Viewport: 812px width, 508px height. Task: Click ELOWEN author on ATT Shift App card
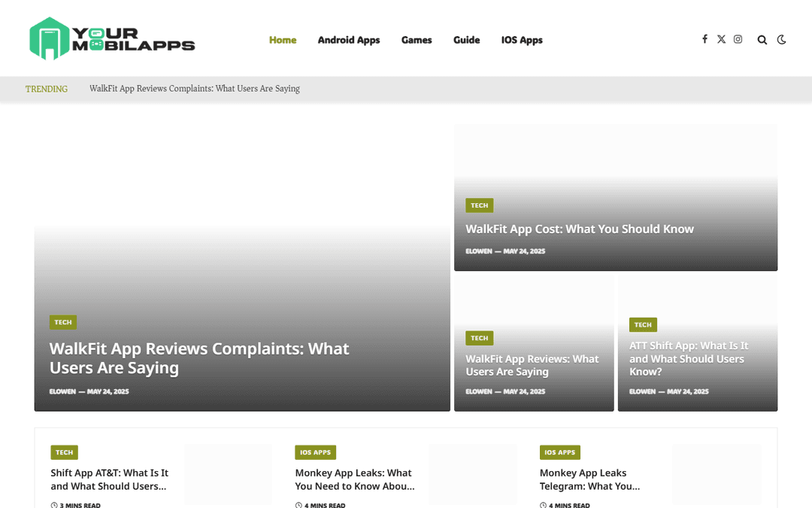click(x=642, y=392)
